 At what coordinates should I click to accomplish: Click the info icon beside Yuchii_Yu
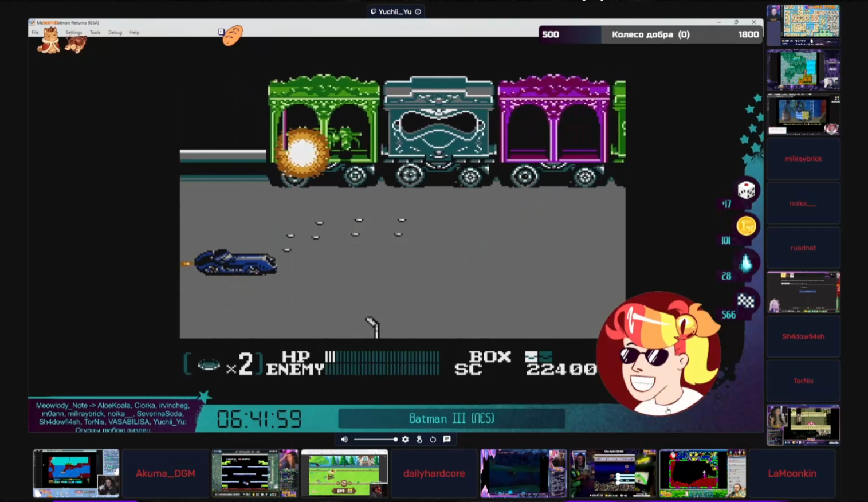tap(418, 11)
